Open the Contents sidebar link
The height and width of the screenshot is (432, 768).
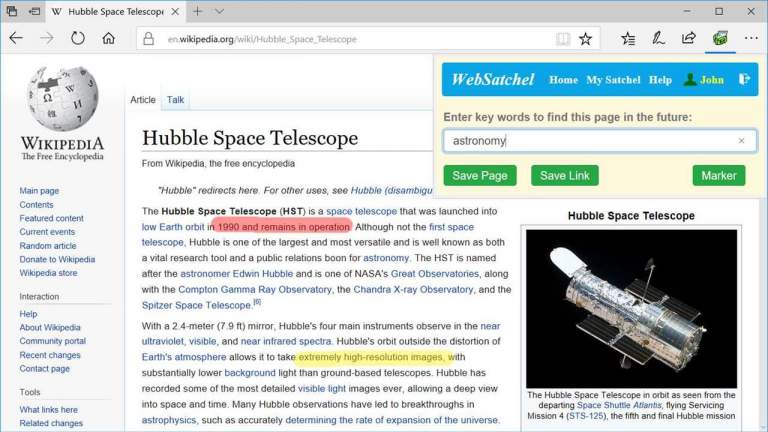click(36, 205)
